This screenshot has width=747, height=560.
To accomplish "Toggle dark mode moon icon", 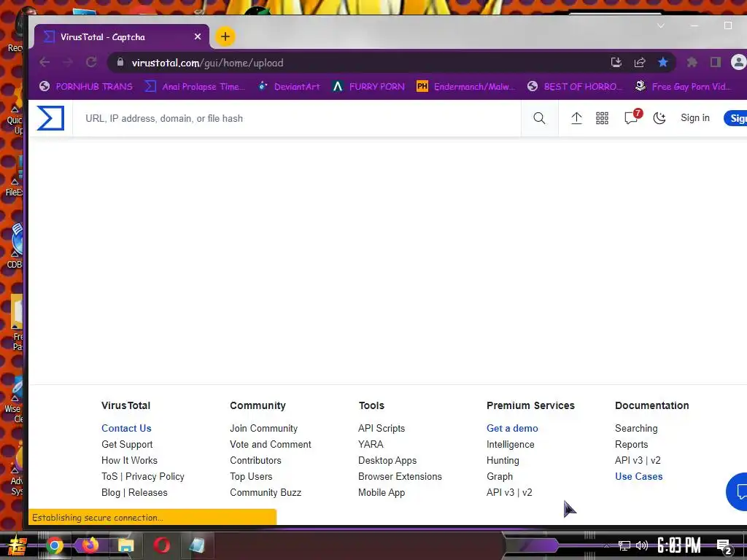I will coord(659,118).
